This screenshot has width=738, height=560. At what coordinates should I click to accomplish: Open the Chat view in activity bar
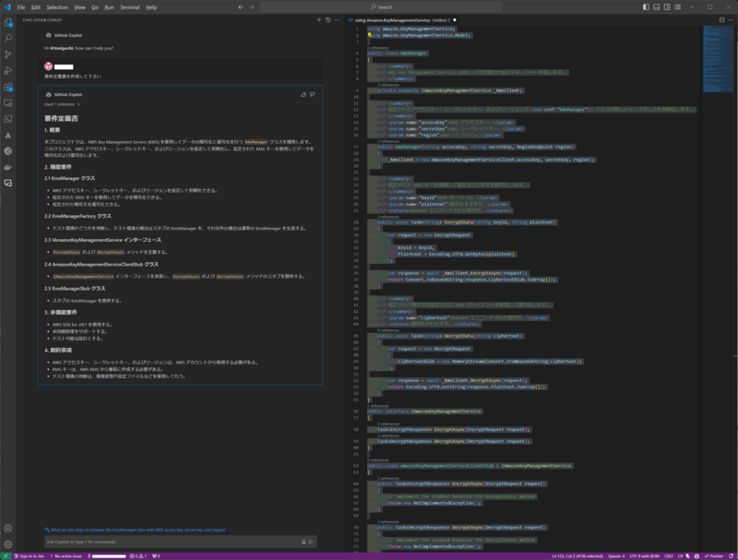[8, 183]
